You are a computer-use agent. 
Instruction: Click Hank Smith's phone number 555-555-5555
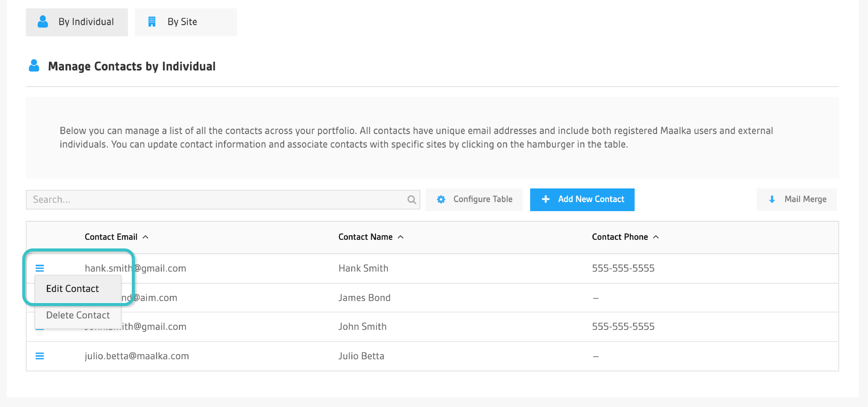[623, 268]
